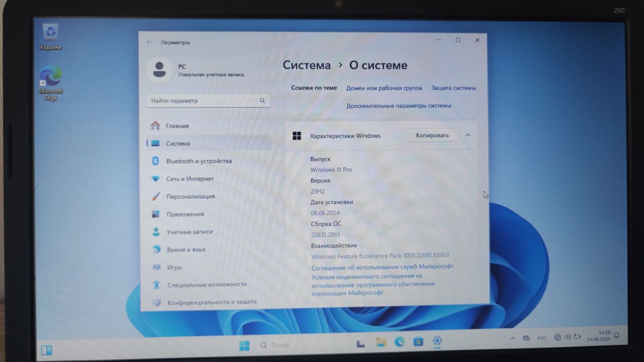Click the Settings gear on the taskbar

[x=437, y=341]
